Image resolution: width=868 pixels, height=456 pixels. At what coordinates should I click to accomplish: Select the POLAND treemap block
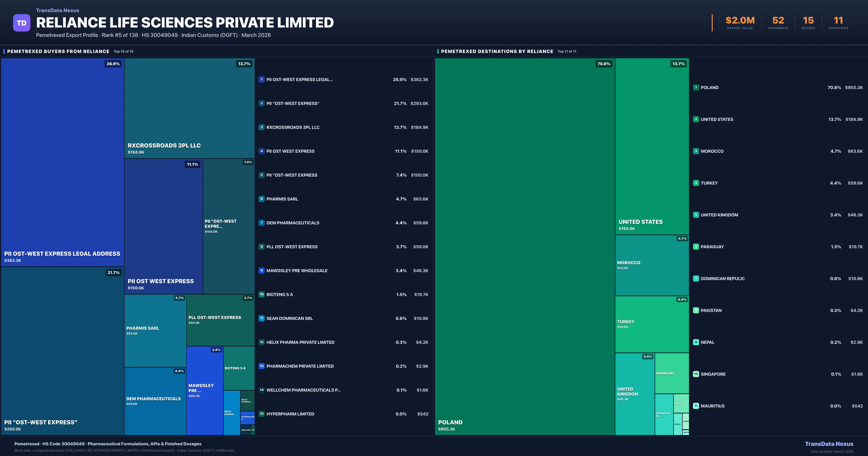point(525,246)
